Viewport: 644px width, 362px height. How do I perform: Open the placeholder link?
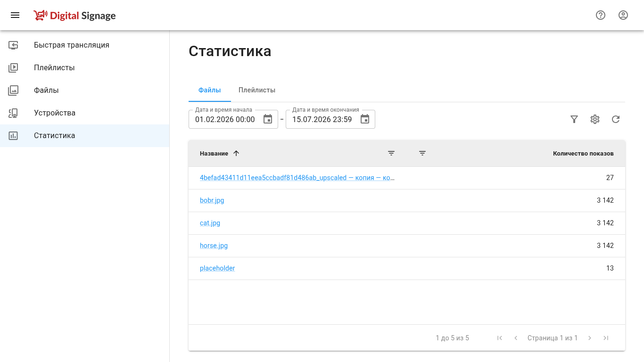click(x=217, y=268)
